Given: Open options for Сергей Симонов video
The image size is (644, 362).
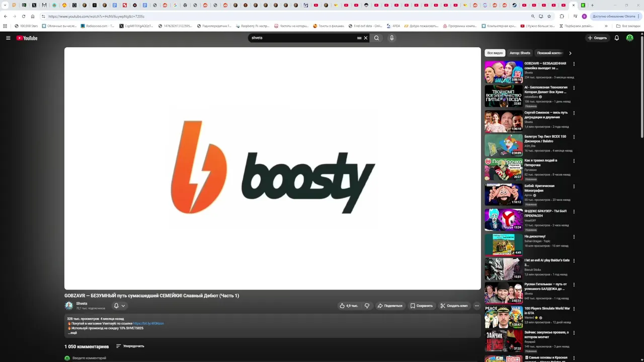Looking at the screenshot, I should click(574, 113).
